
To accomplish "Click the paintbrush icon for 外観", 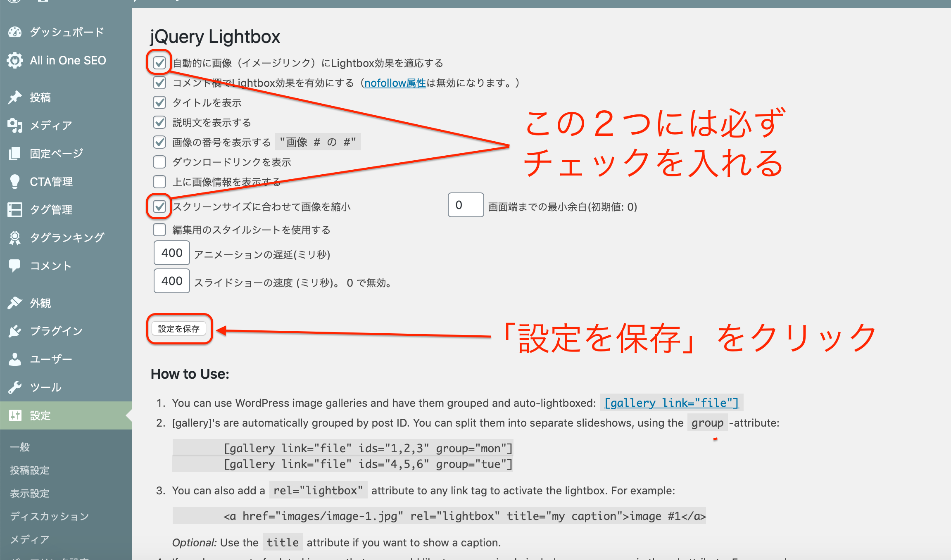I will click(15, 303).
